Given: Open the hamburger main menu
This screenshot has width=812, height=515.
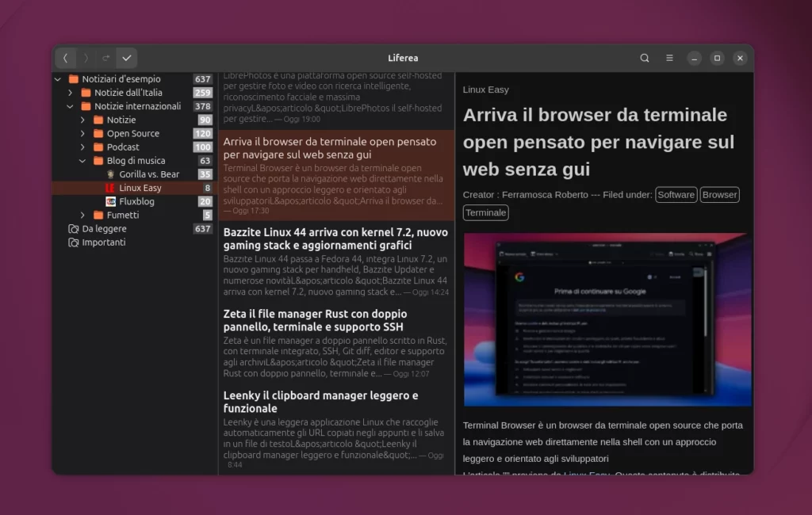Looking at the screenshot, I should [669, 58].
